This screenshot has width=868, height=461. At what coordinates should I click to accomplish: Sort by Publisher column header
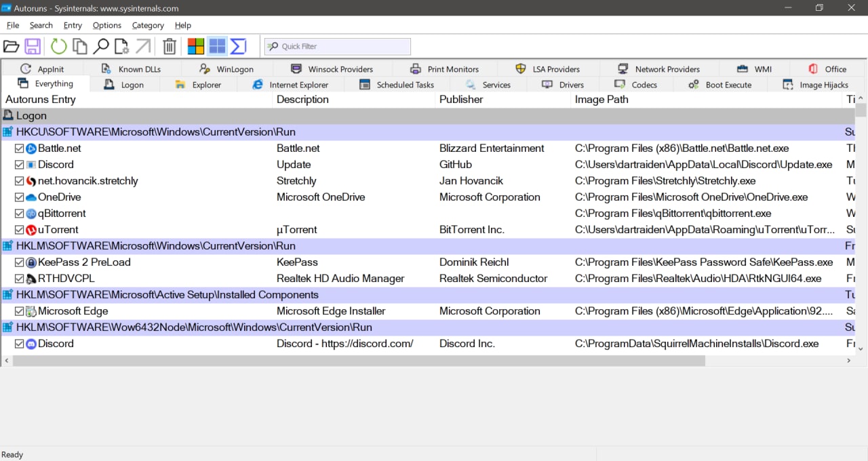[x=503, y=100]
